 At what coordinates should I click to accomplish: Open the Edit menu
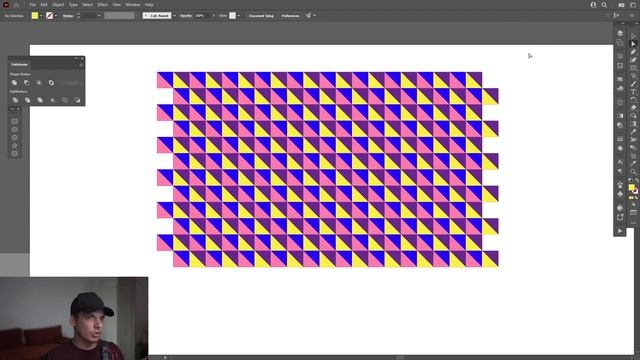[44, 5]
